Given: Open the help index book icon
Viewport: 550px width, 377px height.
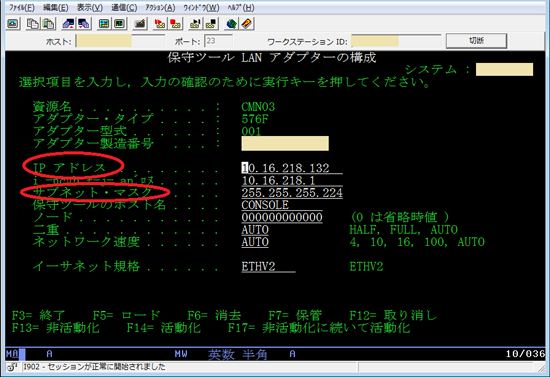Looking at the screenshot, I should tap(247, 24).
